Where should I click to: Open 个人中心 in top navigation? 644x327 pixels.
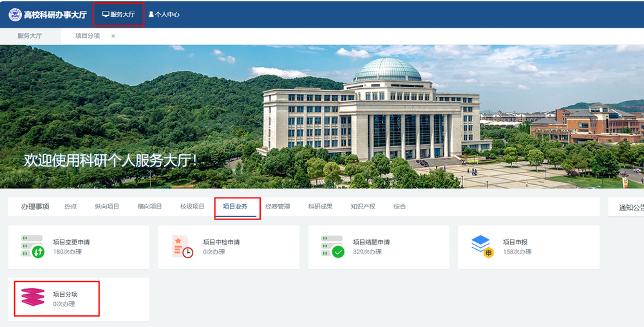click(x=164, y=14)
